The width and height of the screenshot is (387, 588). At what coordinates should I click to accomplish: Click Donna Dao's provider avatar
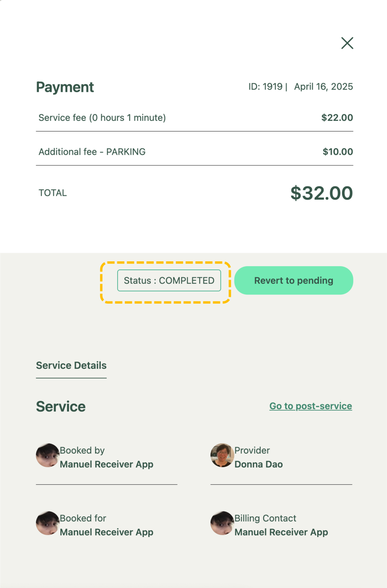[222, 455]
